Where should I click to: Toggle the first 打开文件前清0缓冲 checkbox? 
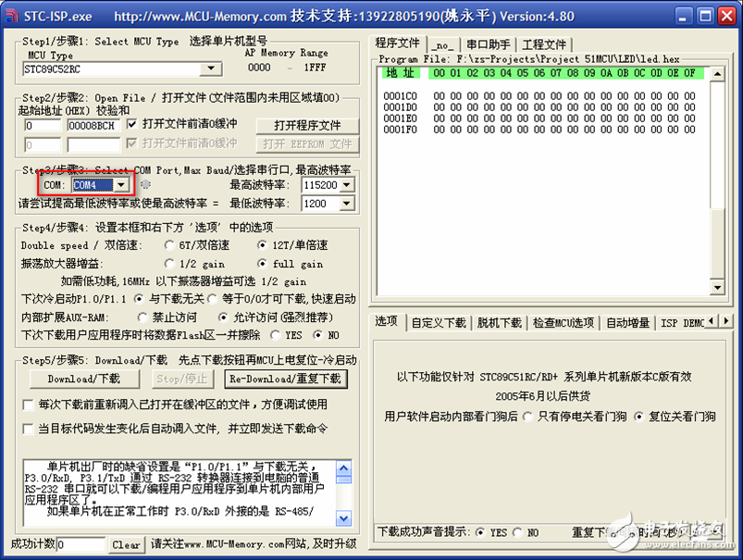[x=131, y=125]
